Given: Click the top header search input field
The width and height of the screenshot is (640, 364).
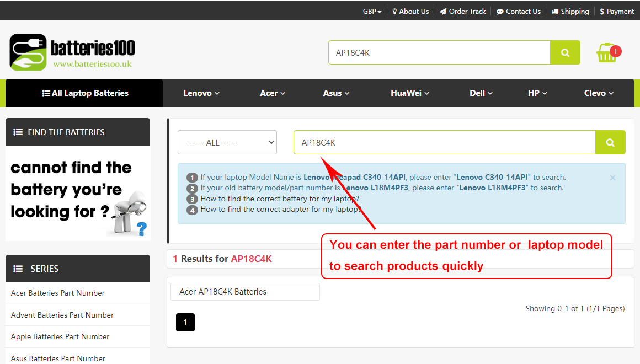Looking at the screenshot, I should point(439,52).
